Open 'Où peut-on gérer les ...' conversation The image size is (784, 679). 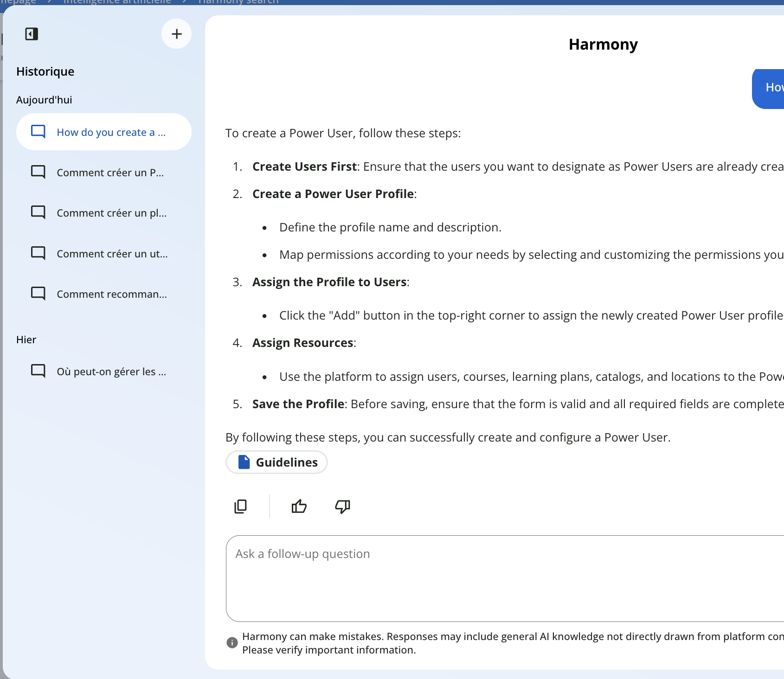[x=104, y=372]
